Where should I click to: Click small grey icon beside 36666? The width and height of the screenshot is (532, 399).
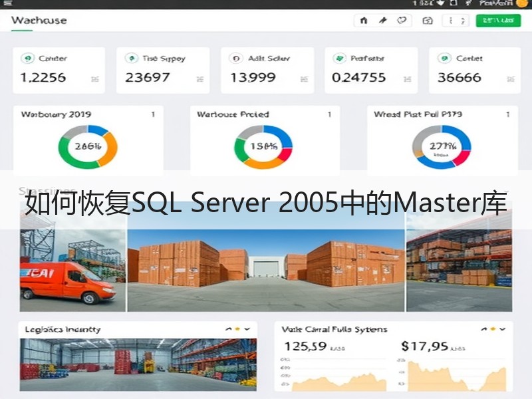pyautogui.click(x=511, y=79)
